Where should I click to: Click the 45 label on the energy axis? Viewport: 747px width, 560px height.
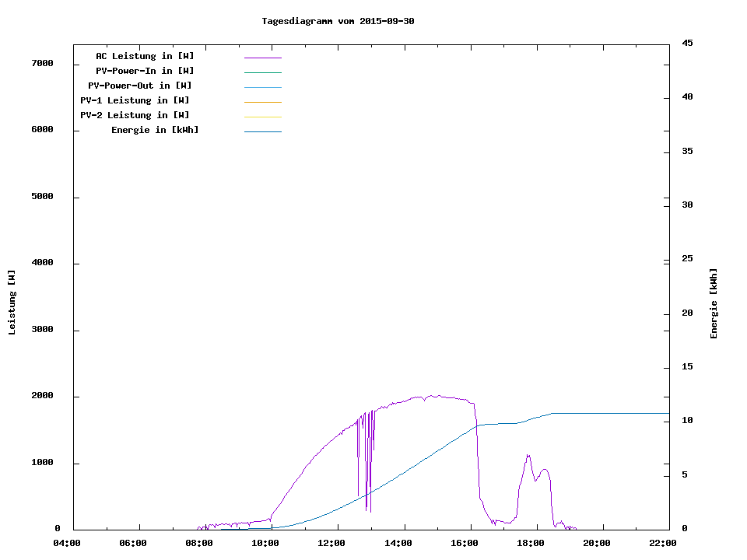click(x=687, y=43)
